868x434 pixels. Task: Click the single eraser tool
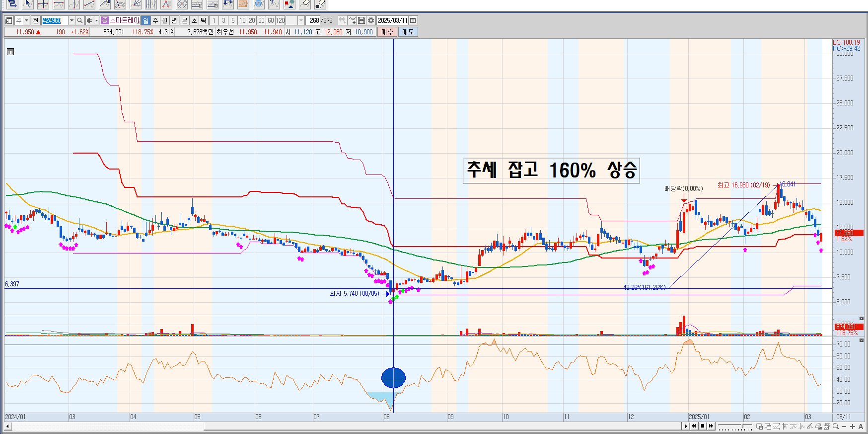(x=305, y=4)
